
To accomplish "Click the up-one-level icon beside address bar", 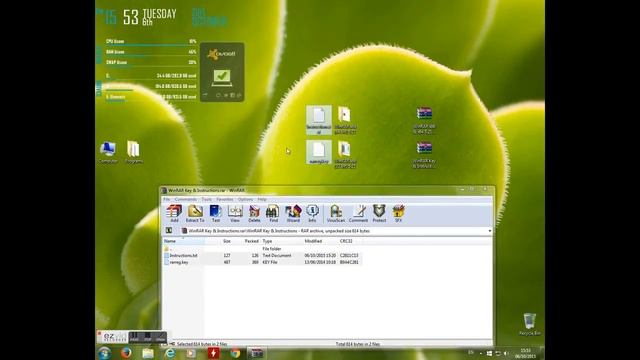I will click(169, 231).
